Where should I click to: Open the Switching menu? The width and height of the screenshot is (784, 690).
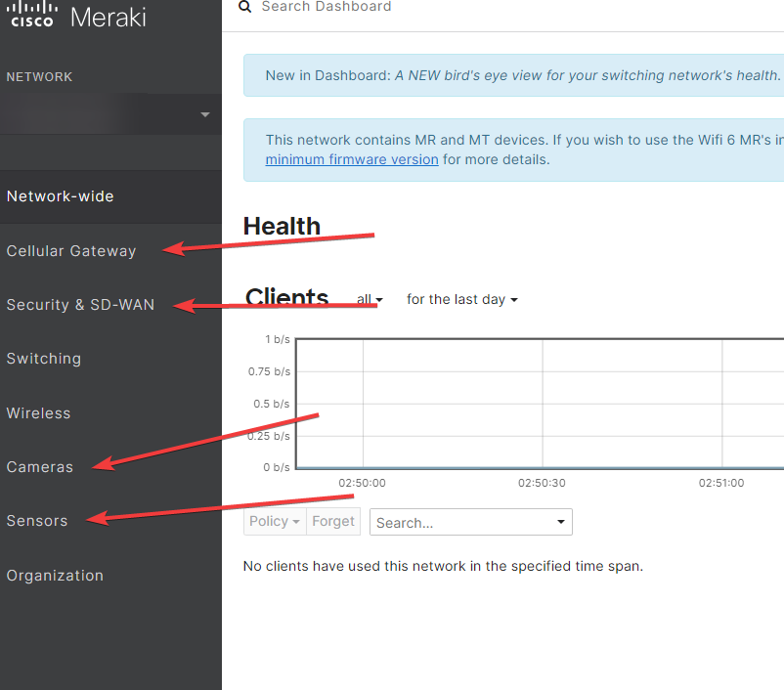point(43,359)
